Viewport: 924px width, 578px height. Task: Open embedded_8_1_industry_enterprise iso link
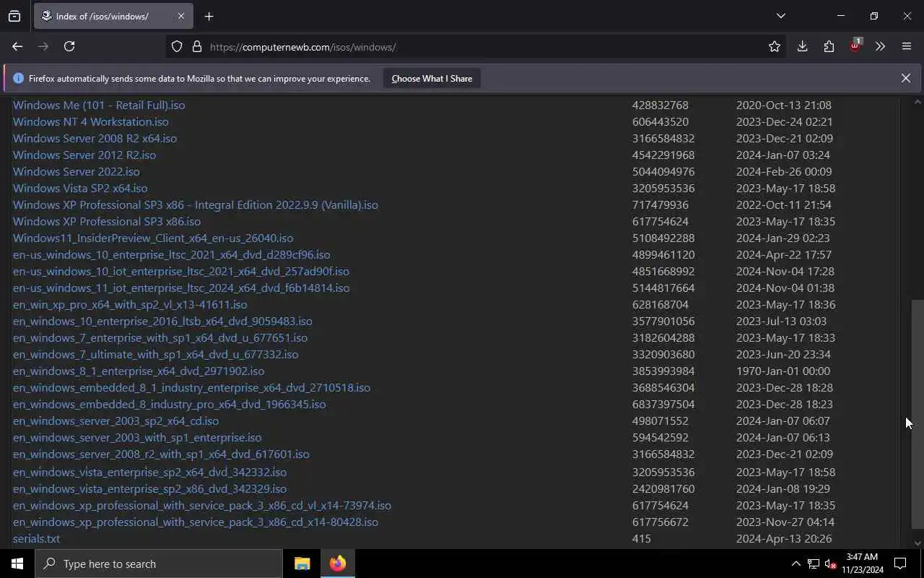click(x=191, y=387)
